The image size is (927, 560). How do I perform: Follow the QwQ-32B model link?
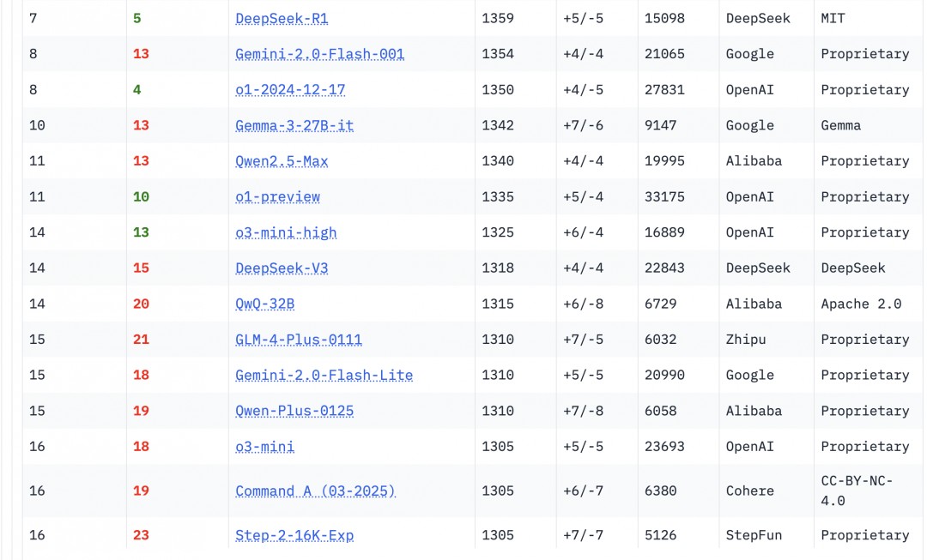pyautogui.click(x=264, y=304)
